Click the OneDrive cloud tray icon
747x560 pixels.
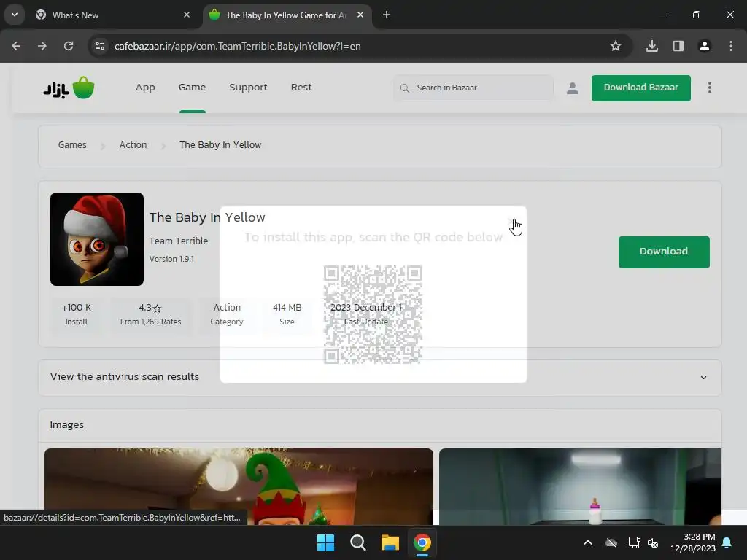[611, 542]
